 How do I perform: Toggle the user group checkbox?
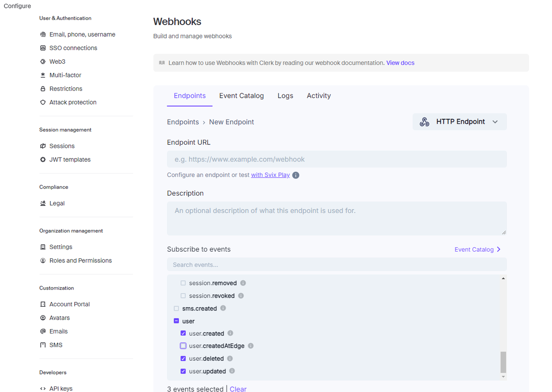176,321
